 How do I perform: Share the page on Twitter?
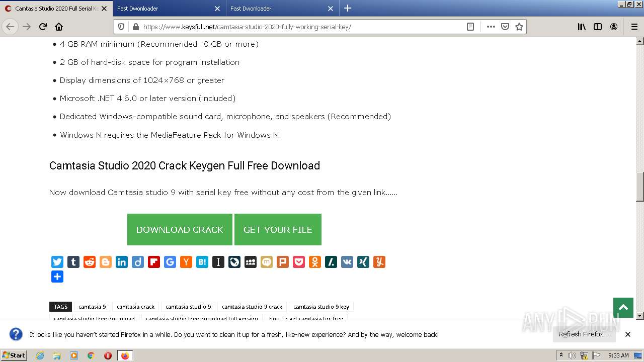[x=57, y=262]
